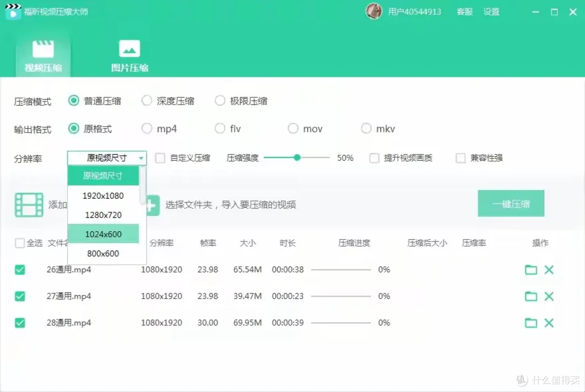The height and width of the screenshot is (392, 585).
Task: Open 设置 settings
Action: pyautogui.click(x=491, y=11)
